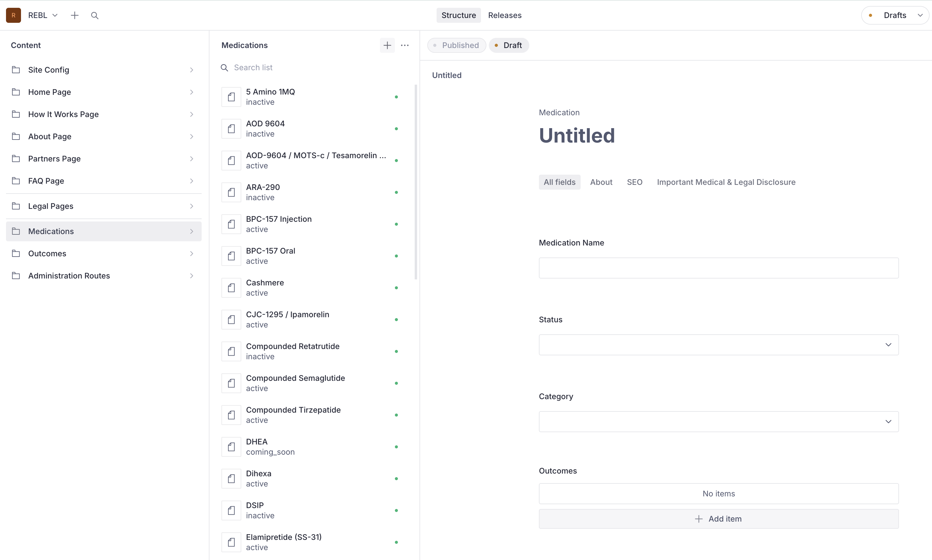The width and height of the screenshot is (932, 560).
Task: Open the Drafts perspective dropdown
Action: 895,15
